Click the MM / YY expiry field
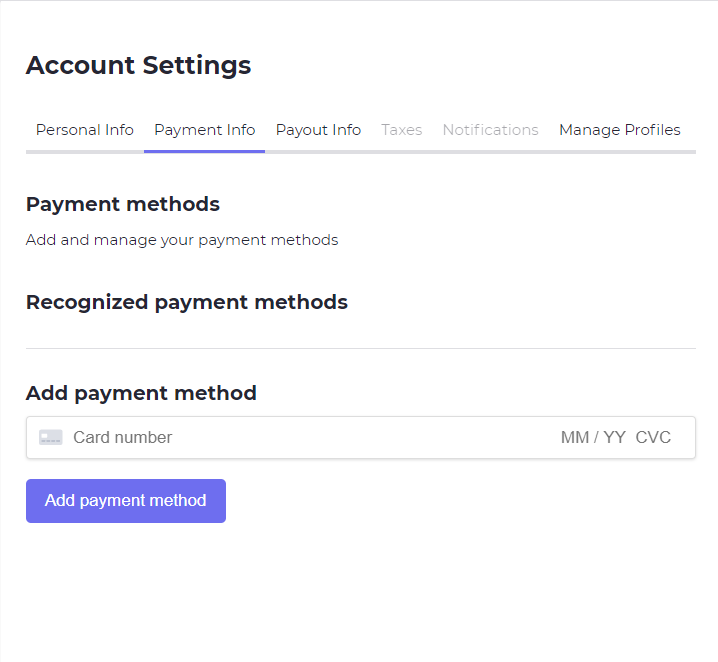The height and width of the screenshot is (662, 718). point(593,437)
